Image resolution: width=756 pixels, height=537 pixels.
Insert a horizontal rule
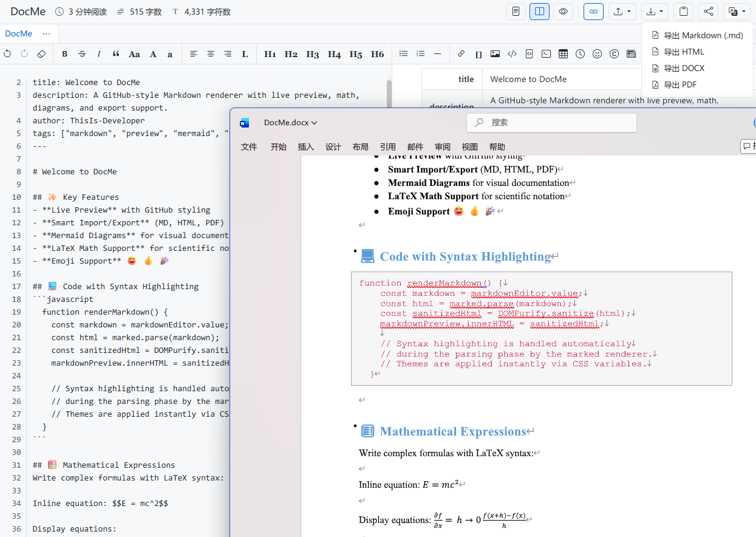pos(437,54)
